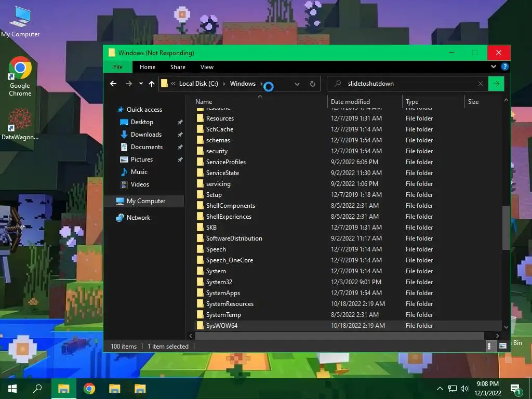
Task: Open the My Computer desktop icon
Action: [x=20, y=21]
